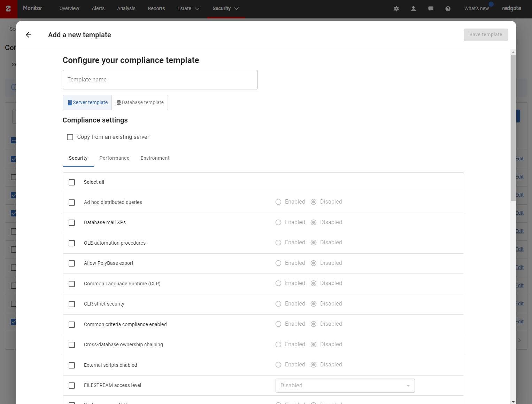Click scrollbar down arrow
This screenshot has height=404, width=532.
[x=513, y=401]
